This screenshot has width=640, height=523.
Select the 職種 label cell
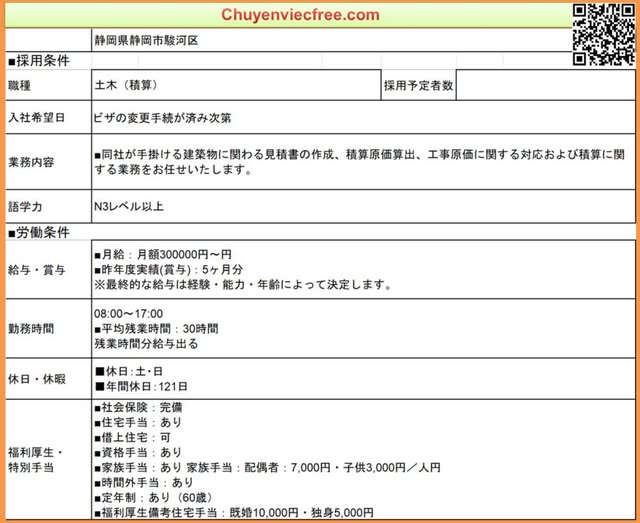[x=20, y=87]
